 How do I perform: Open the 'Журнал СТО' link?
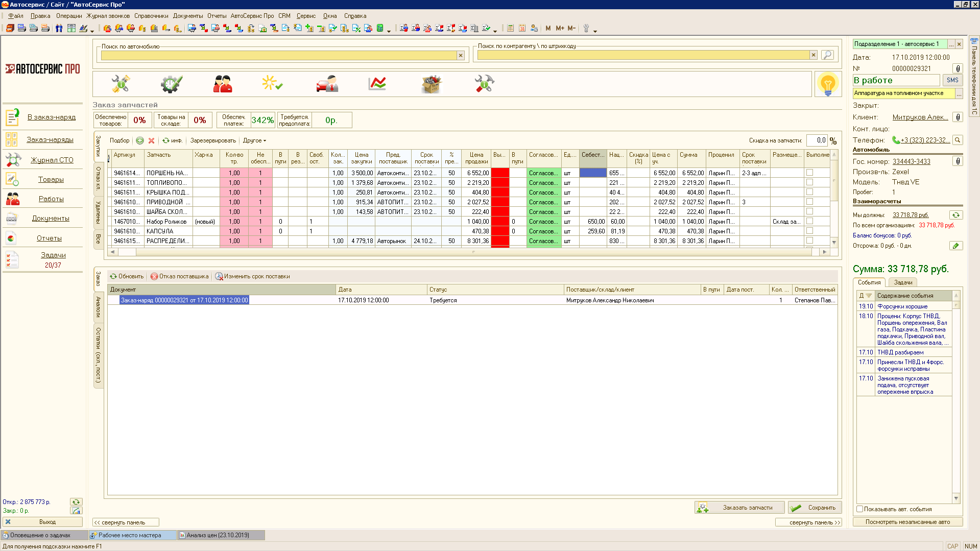pyautogui.click(x=52, y=160)
